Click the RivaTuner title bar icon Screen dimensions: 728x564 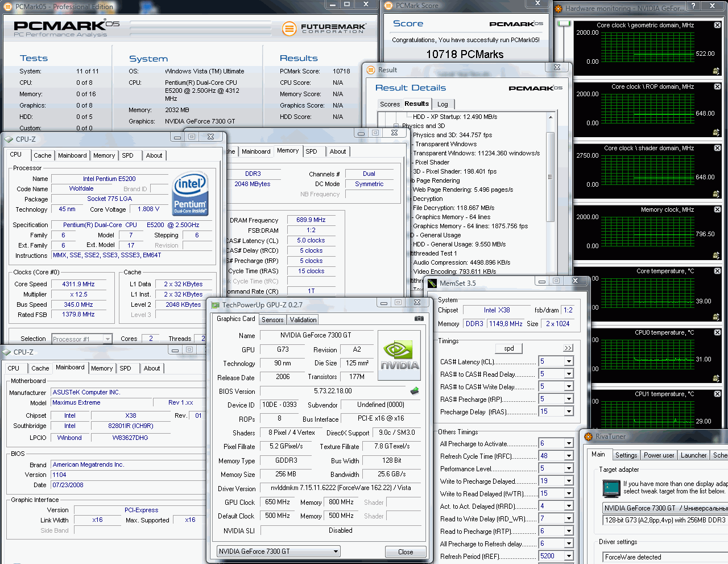pyautogui.click(x=589, y=437)
